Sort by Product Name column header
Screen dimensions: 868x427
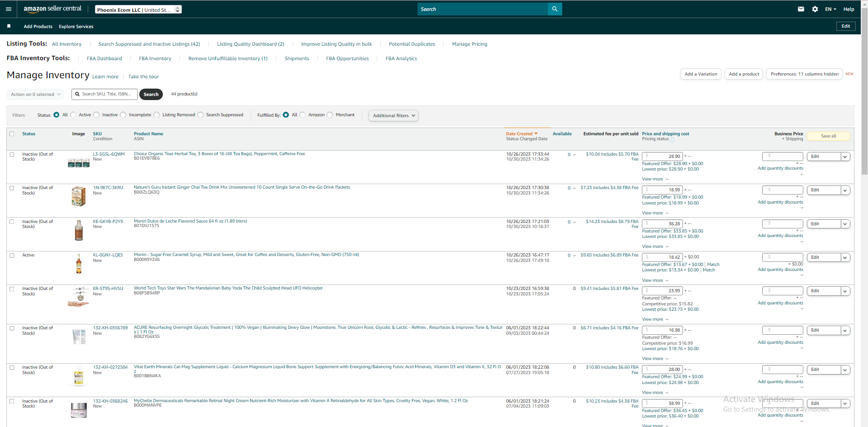148,134
